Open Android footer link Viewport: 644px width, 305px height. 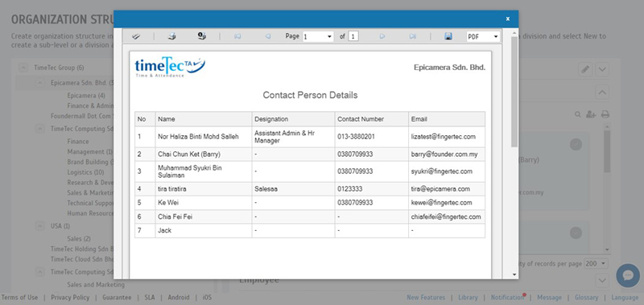point(179,298)
